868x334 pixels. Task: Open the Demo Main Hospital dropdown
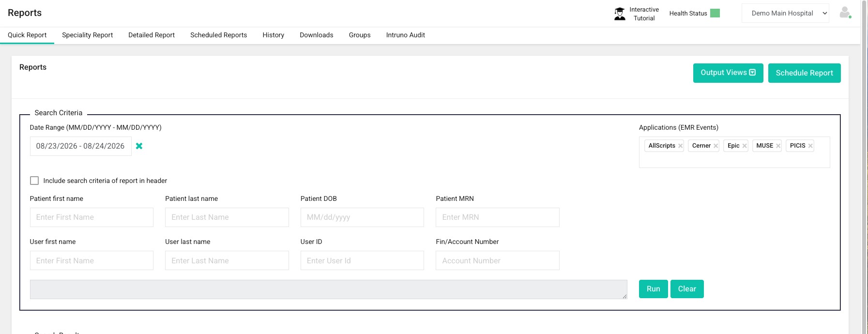pos(785,13)
